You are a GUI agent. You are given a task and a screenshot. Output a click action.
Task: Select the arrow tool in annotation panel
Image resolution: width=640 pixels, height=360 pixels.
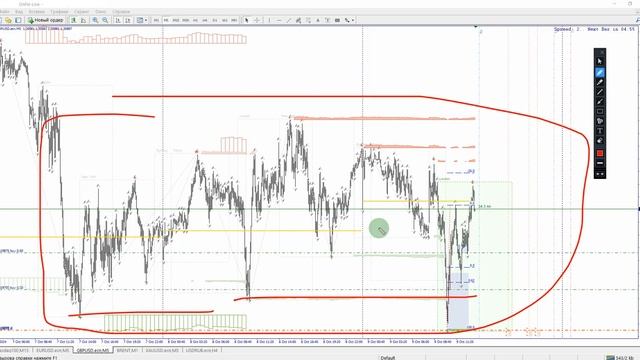click(600, 102)
